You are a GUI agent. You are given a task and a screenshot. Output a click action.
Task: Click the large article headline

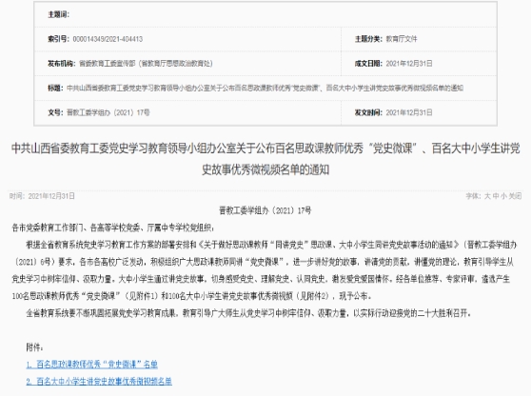click(266, 159)
